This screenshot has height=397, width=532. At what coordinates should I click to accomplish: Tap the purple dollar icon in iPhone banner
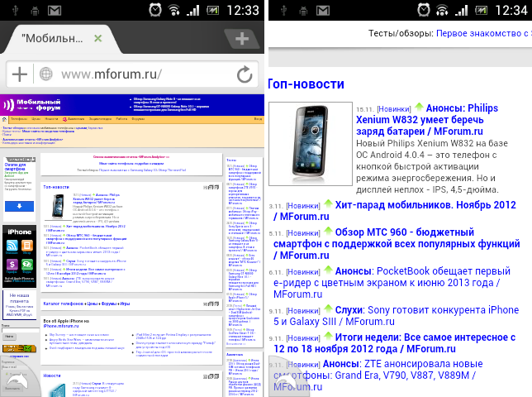click(x=12, y=265)
